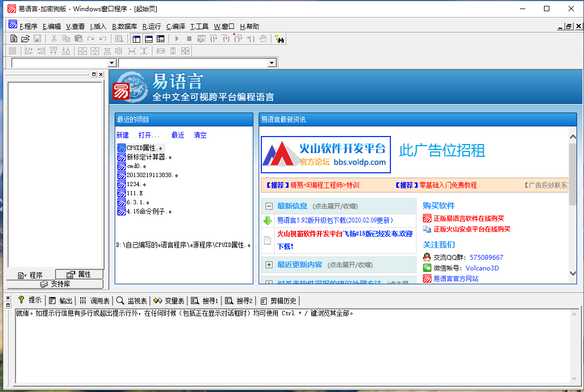Image resolution: width=584 pixels, height=392 pixels.
Task: Open the T.工具 menu
Action: coord(199,27)
